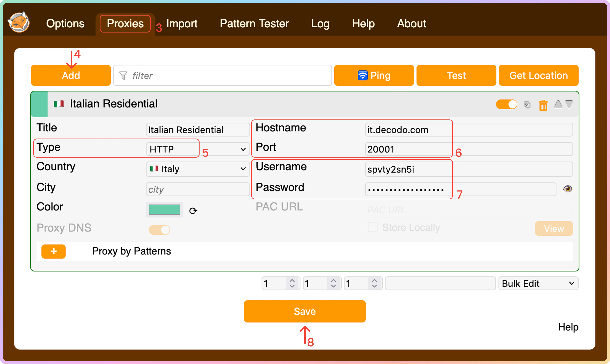Open the Bulk Edit dropdown
Image resolution: width=610 pixels, height=364 pixels.
click(538, 284)
